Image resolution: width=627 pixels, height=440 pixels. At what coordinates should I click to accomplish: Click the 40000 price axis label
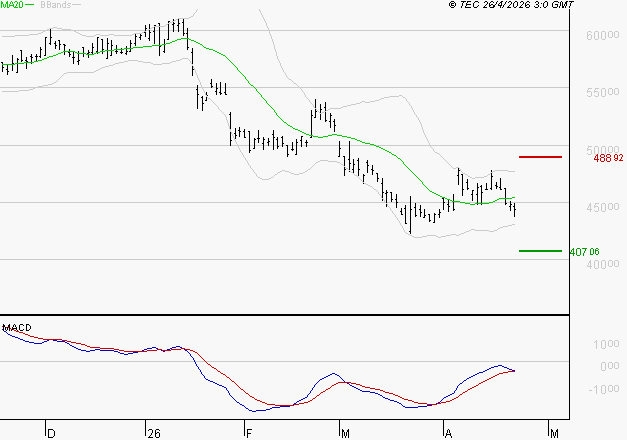point(603,264)
